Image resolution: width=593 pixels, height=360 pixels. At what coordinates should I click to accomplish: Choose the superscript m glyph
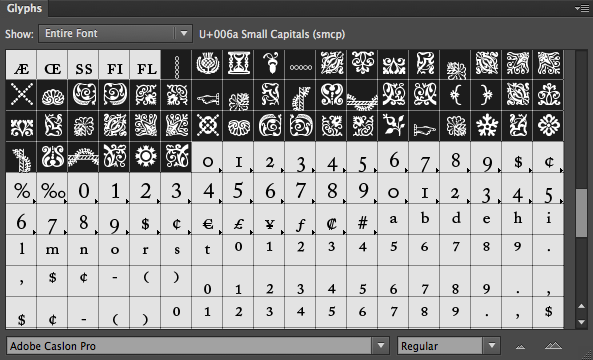pos(52,250)
